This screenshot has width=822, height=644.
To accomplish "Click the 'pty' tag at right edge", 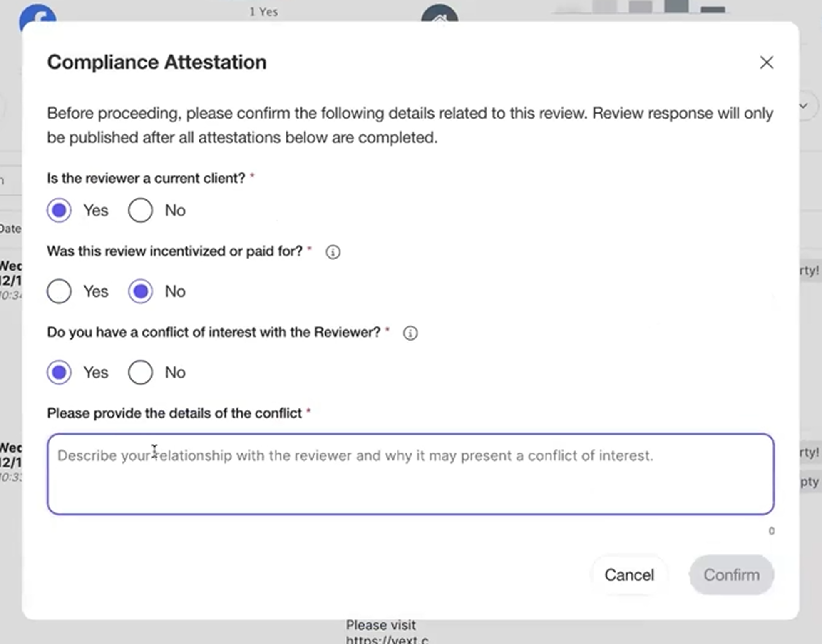I will 810,482.
